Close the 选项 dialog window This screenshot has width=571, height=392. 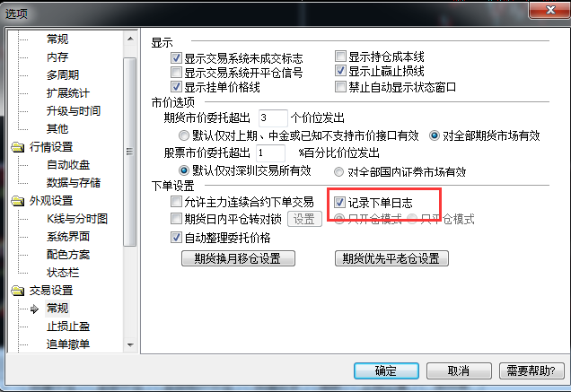pos(549,10)
